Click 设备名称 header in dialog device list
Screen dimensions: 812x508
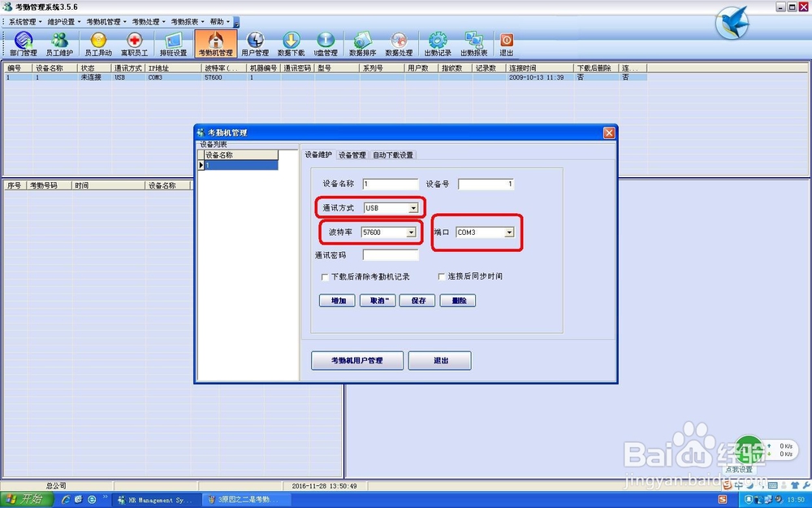(x=241, y=155)
